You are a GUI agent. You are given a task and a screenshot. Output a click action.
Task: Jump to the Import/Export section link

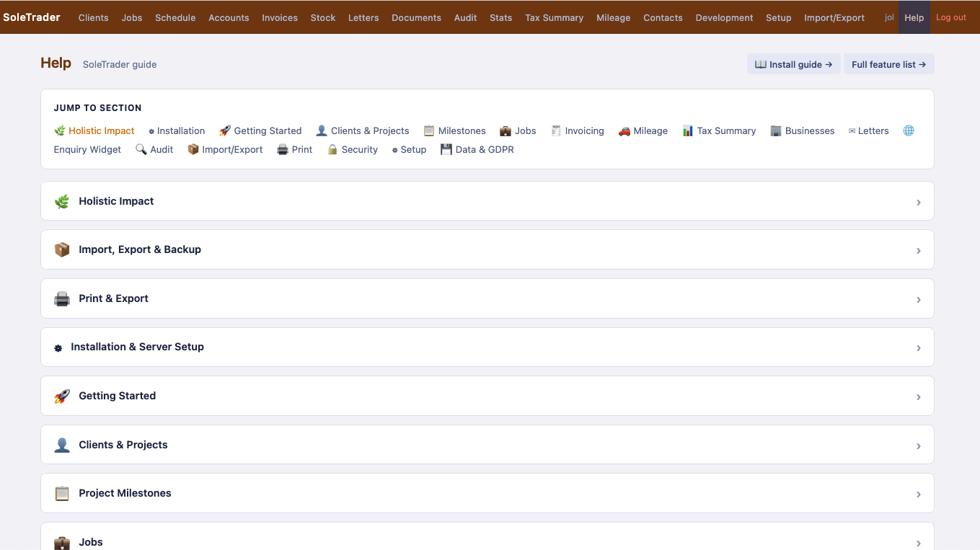225,149
